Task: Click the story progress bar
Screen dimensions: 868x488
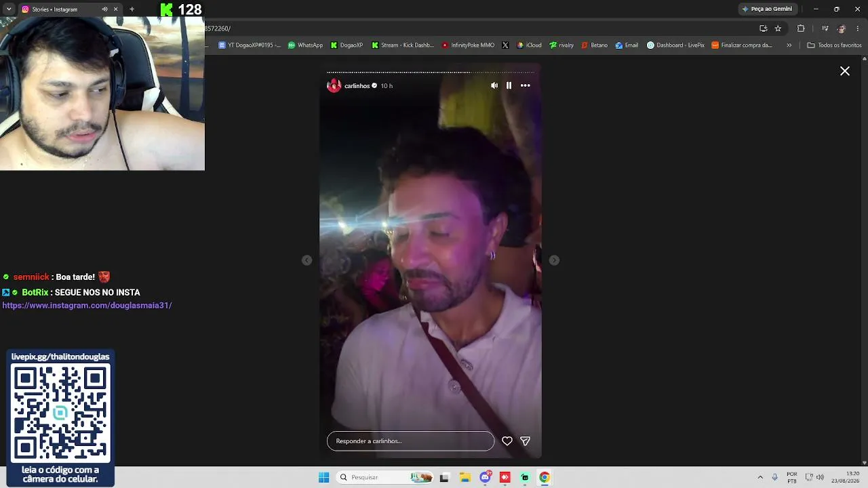Action: pyautogui.click(x=431, y=72)
